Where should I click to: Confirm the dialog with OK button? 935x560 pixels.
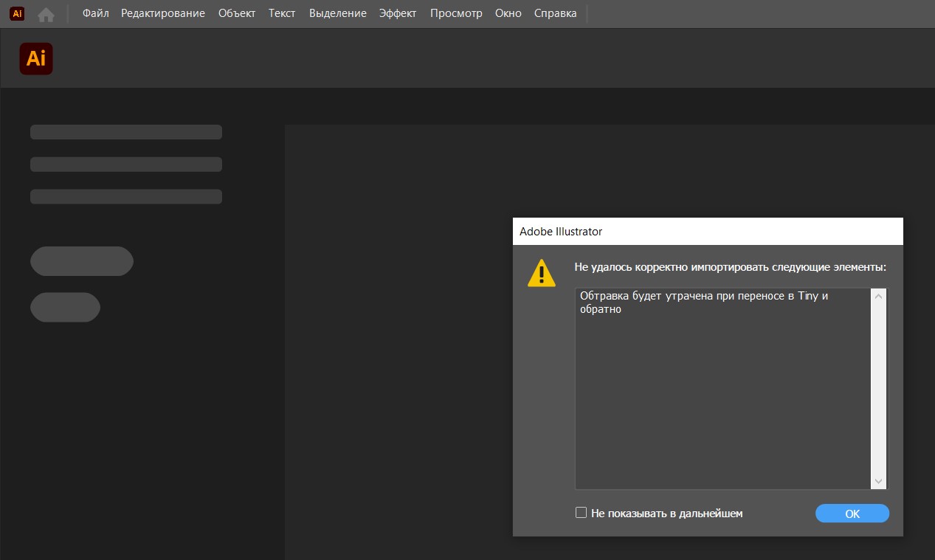pos(852,514)
